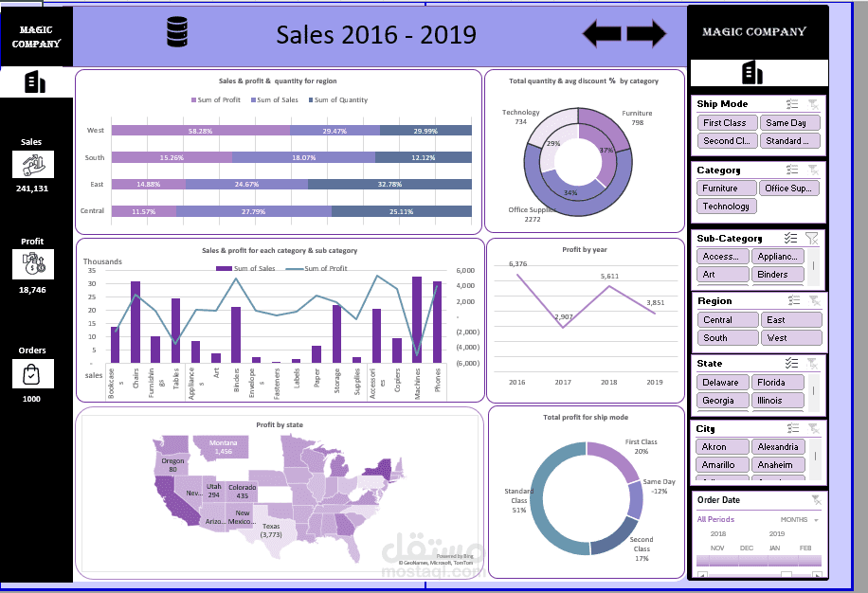Image resolution: width=868 pixels, height=593 pixels.
Task: Toggle multi-select on State slicer
Action: 791,363
